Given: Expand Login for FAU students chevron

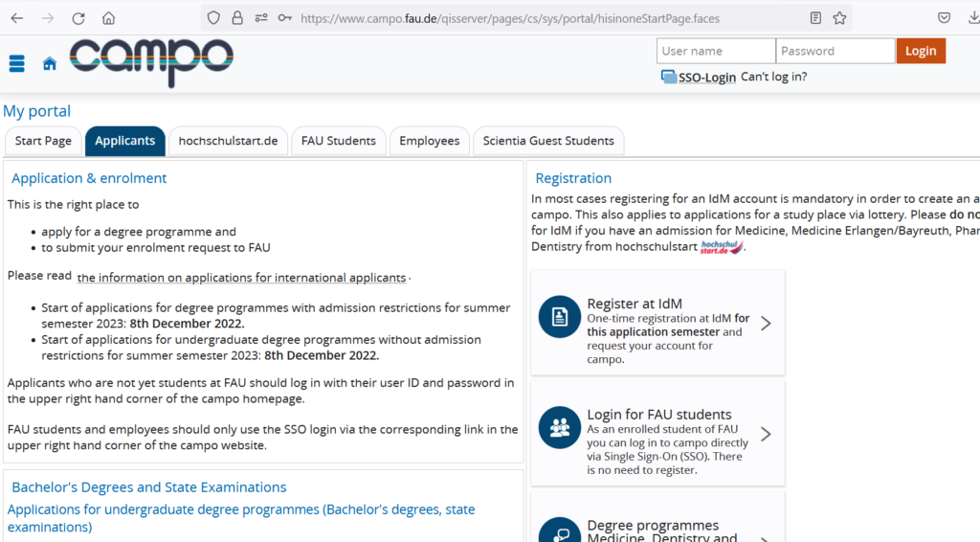Looking at the screenshot, I should click(766, 435).
